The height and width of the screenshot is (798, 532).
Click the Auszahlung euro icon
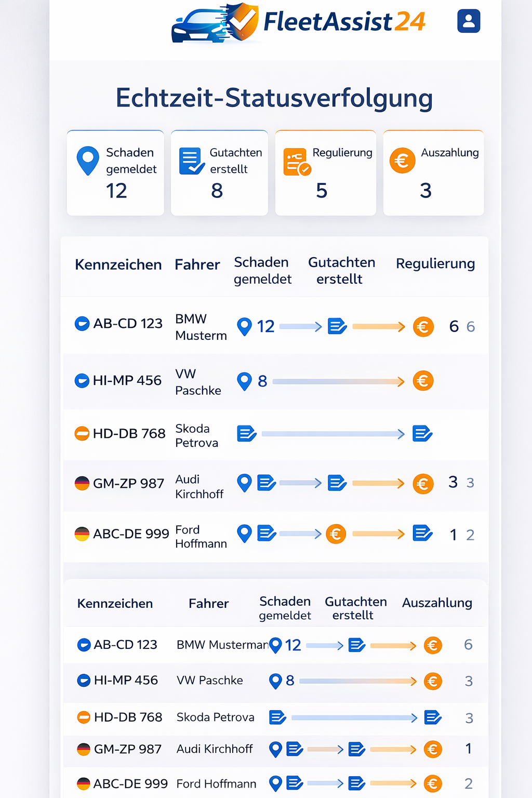click(402, 161)
